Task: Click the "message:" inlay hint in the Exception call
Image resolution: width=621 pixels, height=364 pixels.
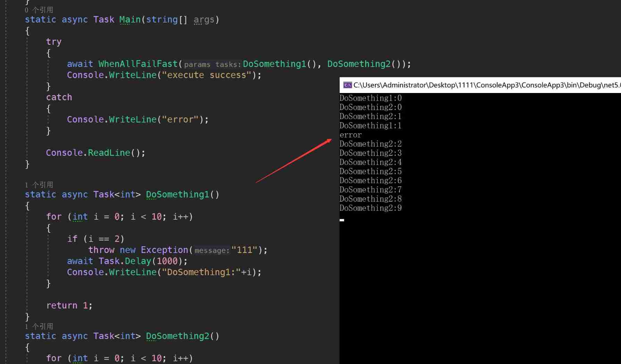Action: click(211, 251)
